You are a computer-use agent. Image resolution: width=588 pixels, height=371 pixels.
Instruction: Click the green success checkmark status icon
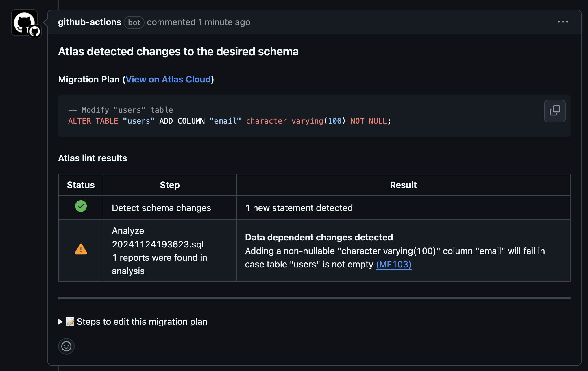click(x=81, y=206)
